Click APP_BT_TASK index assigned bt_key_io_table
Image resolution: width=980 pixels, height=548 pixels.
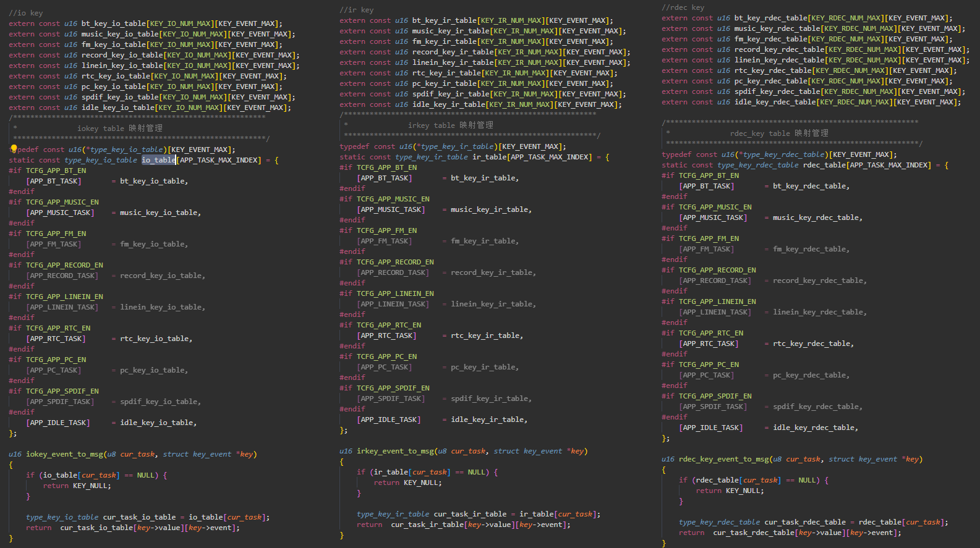point(54,181)
